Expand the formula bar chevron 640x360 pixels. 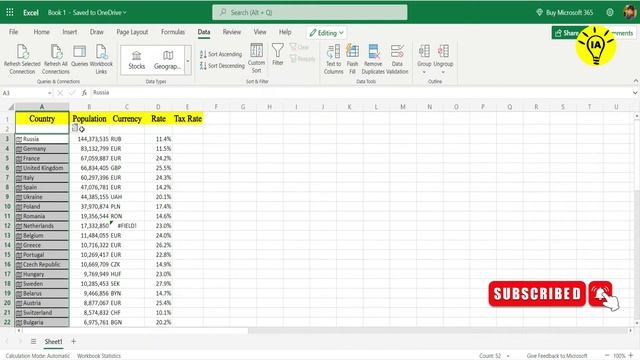[x=635, y=93]
